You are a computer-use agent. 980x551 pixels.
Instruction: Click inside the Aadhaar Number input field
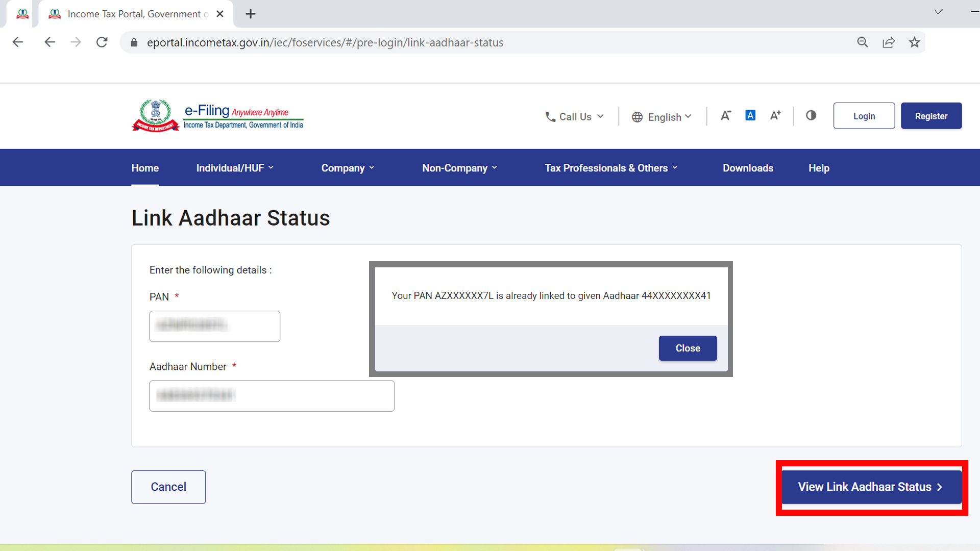point(272,395)
